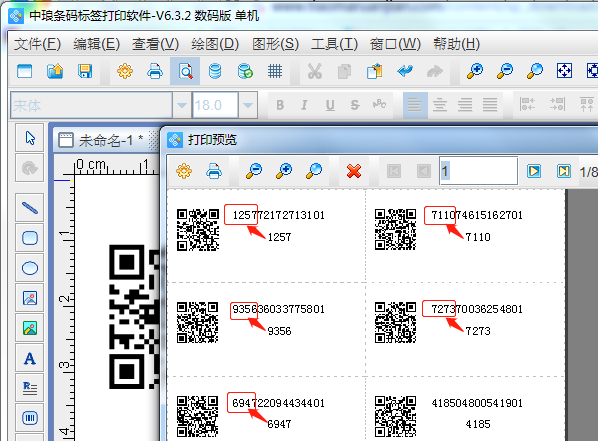Toggle italic text formatting
The width and height of the screenshot is (598, 441).
(x=304, y=105)
